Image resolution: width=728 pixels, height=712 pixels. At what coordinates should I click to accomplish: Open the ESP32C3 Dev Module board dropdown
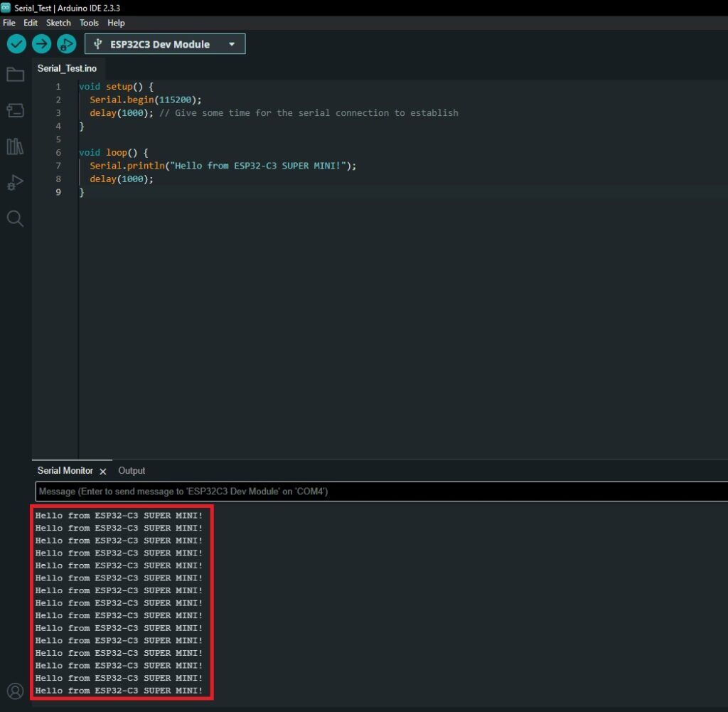(164, 43)
